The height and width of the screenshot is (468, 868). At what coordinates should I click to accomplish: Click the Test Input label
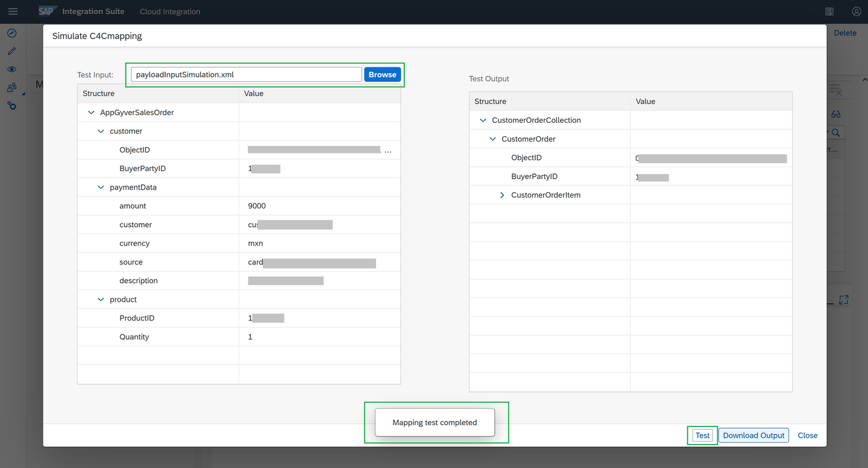pyautogui.click(x=95, y=75)
